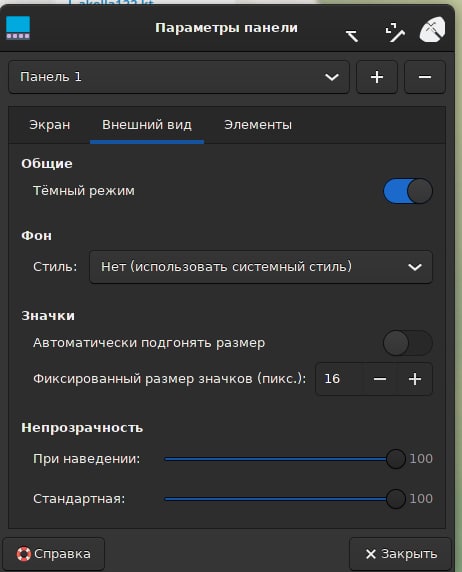Increase fixed icon size with plus
462x572 pixels.
point(415,379)
